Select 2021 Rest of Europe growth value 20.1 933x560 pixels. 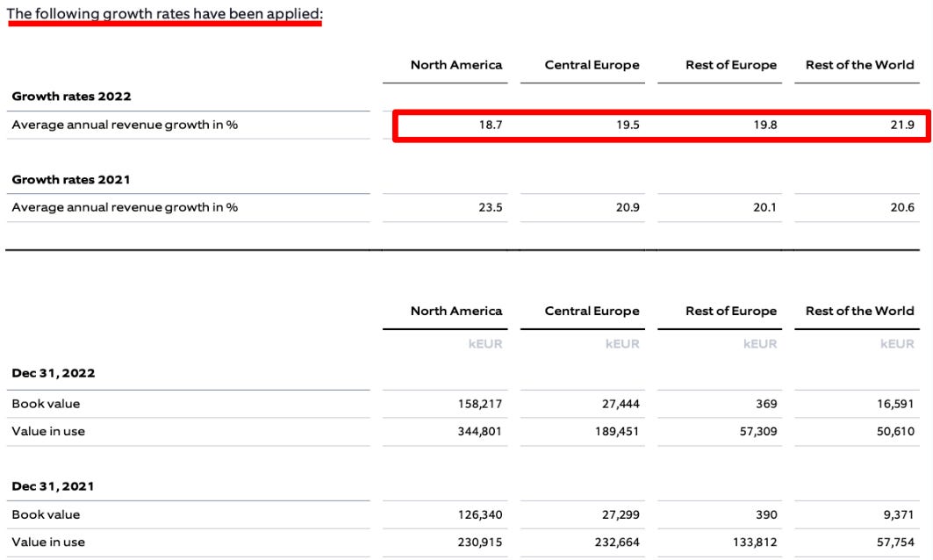pyautogui.click(x=765, y=208)
